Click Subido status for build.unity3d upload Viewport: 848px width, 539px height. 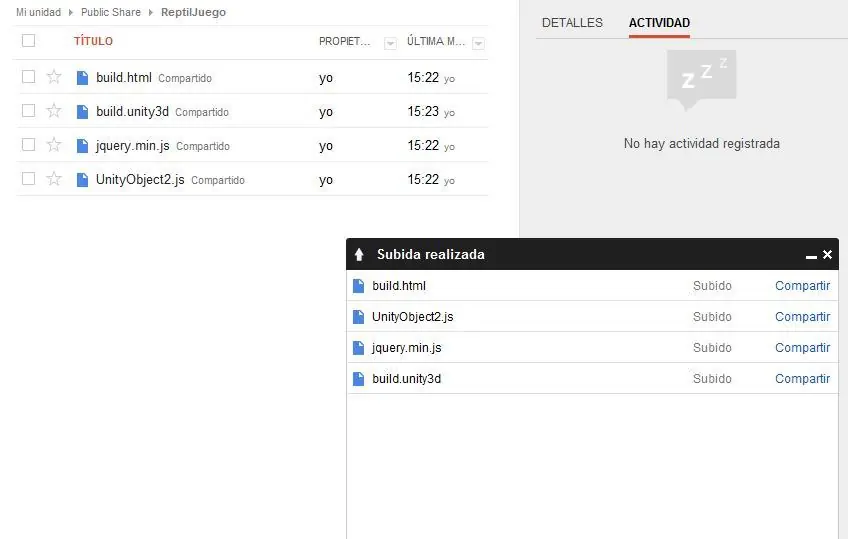(x=712, y=379)
